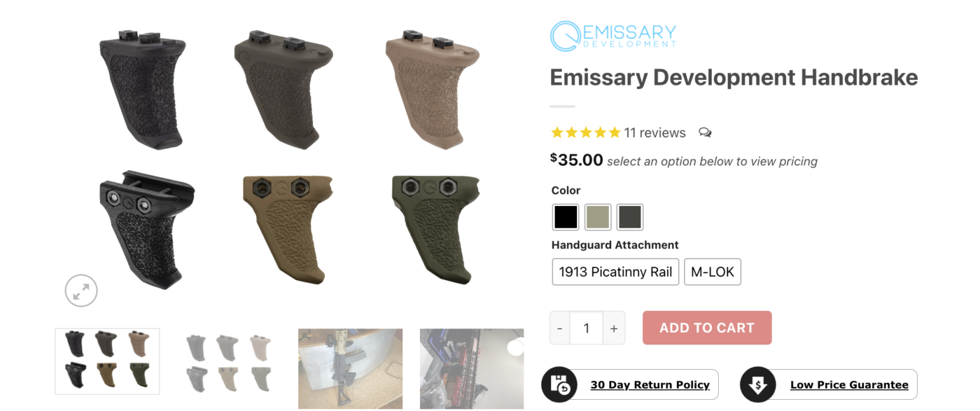This screenshot has width=980, height=411.
Task: Choose the 1913 Picatinny Rail option
Action: click(x=615, y=272)
